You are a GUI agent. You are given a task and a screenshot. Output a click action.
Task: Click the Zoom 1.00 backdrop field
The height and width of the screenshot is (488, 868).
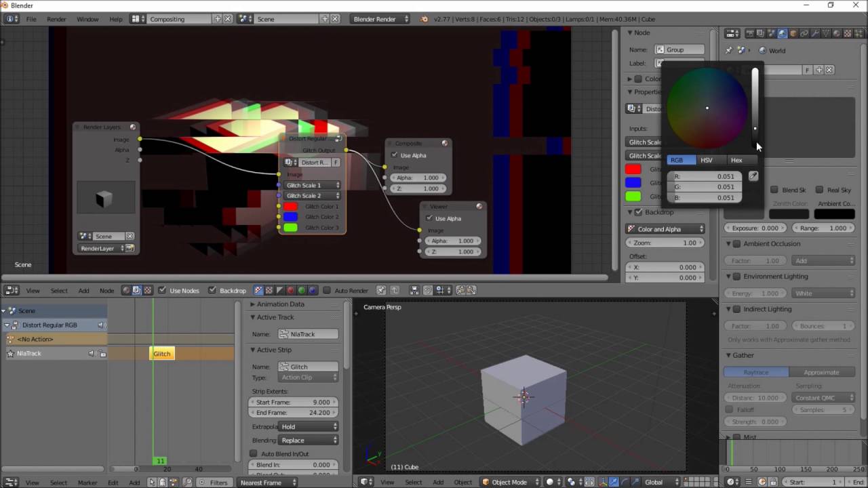[x=665, y=243]
